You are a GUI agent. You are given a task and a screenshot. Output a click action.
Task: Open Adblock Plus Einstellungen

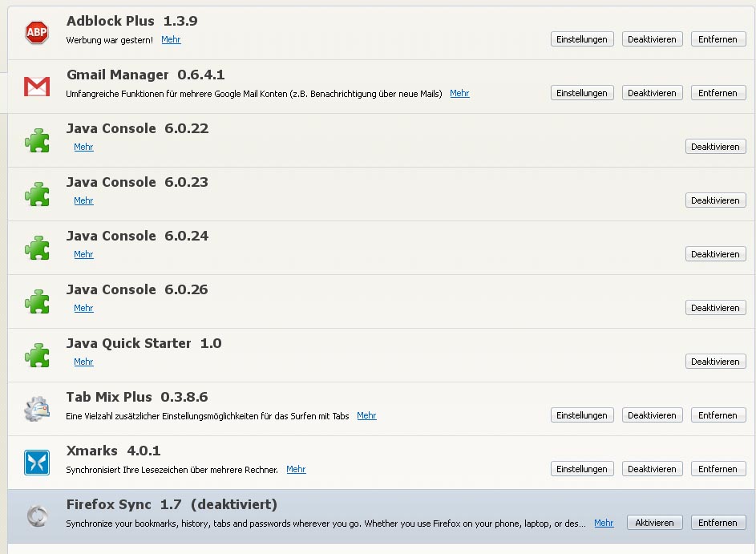point(582,39)
